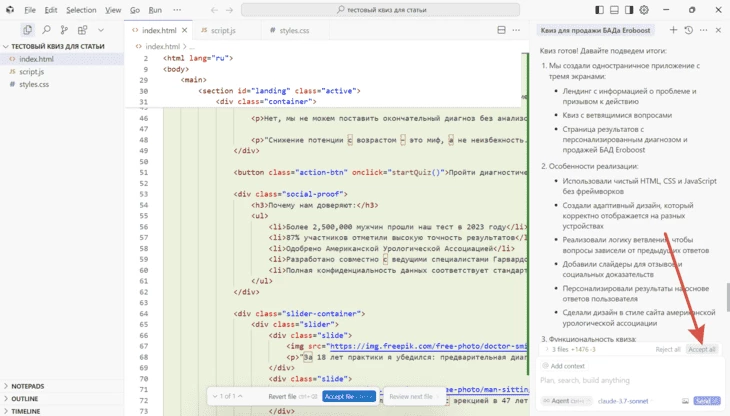Open the Selection menu
The image size is (730, 416).
pos(81,10)
